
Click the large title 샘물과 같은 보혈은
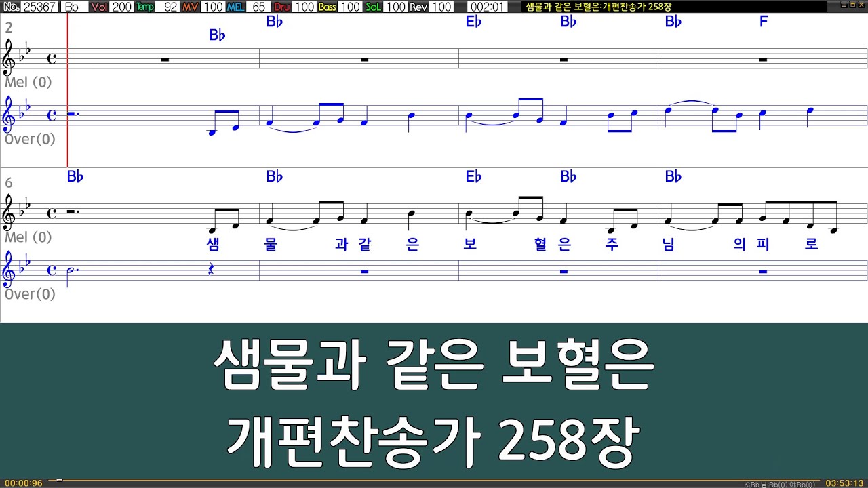(x=434, y=367)
